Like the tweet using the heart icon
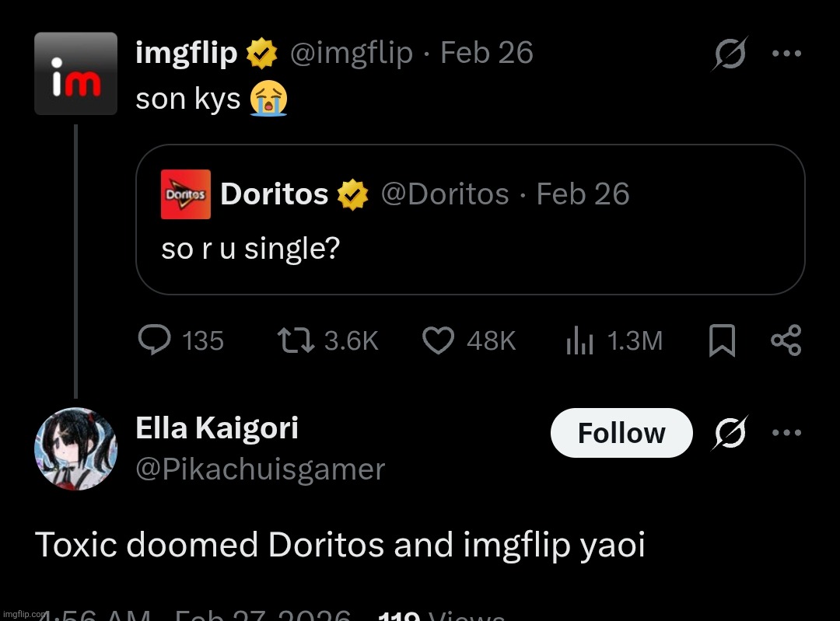 438,340
